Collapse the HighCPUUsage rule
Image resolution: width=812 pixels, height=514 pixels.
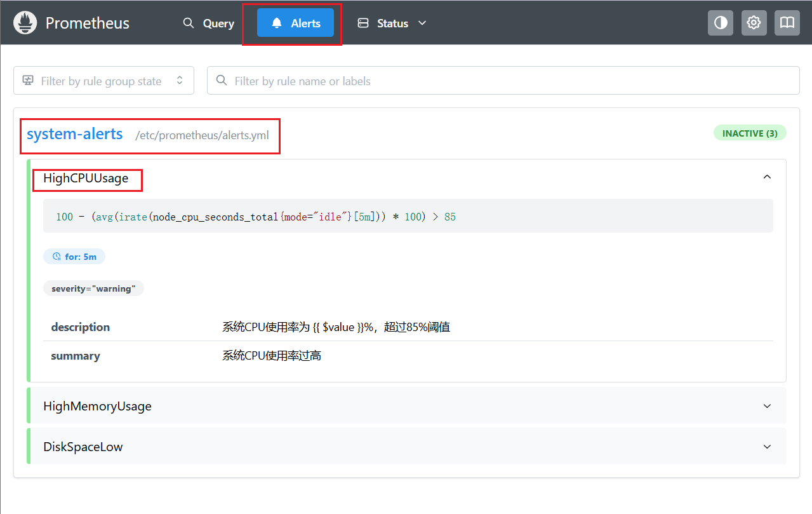[x=767, y=177]
